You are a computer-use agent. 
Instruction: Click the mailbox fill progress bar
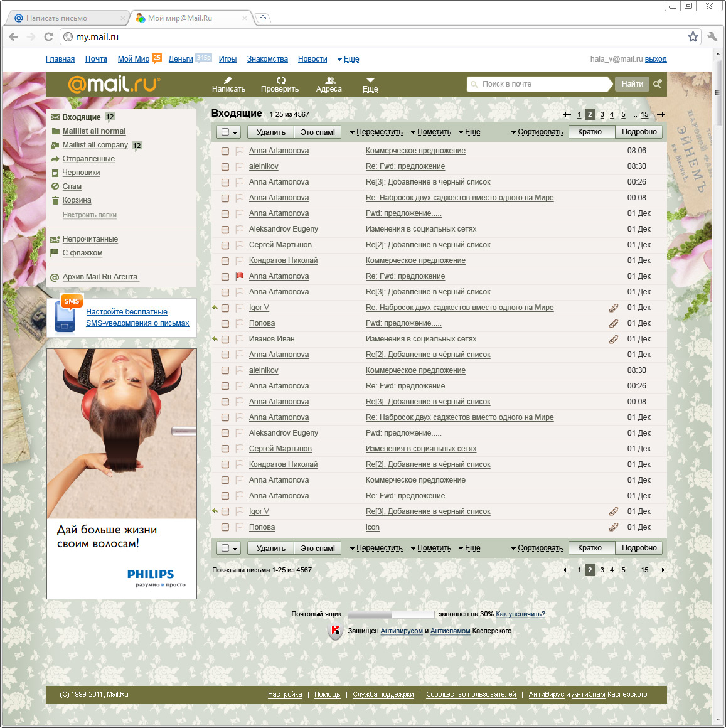coord(391,614)
